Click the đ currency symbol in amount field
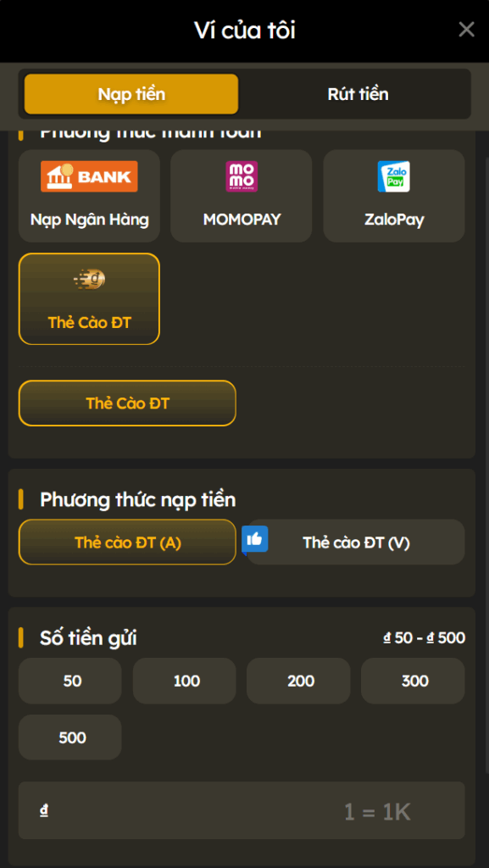489x868 pixels. pyautogui.click(x=44, y=811)
